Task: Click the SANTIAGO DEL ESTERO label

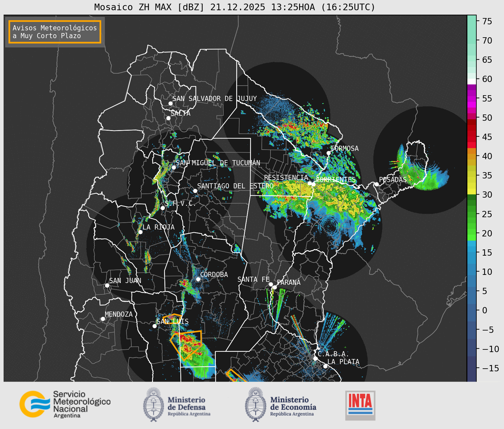Action: pyautogui.click(x=235, y=186)
